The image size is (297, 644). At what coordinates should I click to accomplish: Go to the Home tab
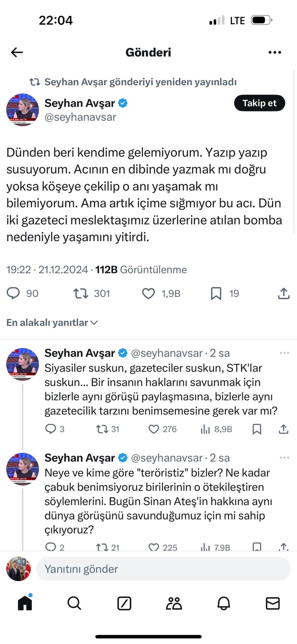pos(25,603)
